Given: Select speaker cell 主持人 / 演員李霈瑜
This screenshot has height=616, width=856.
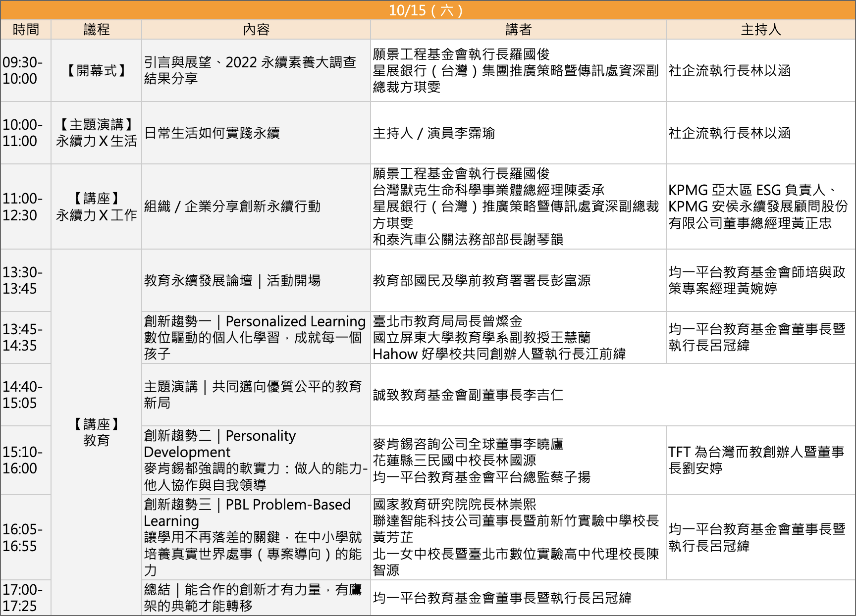Looking at the screenshot, I should [x=518, y=133].
